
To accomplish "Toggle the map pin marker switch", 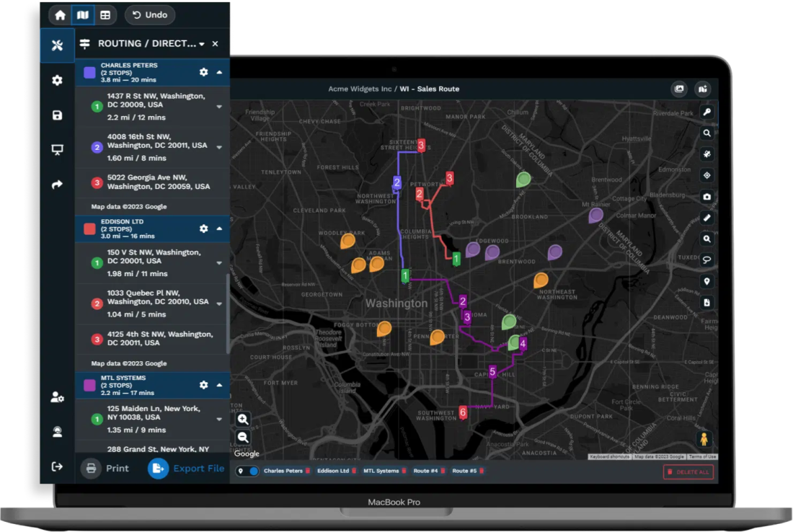I will (x=247, y=471).
